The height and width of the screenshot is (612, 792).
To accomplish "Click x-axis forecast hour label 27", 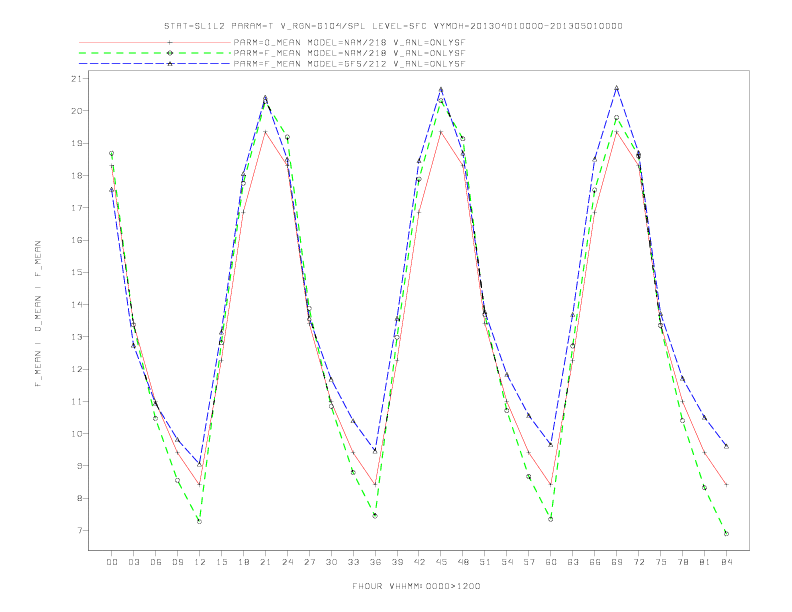I will point(309,562).
